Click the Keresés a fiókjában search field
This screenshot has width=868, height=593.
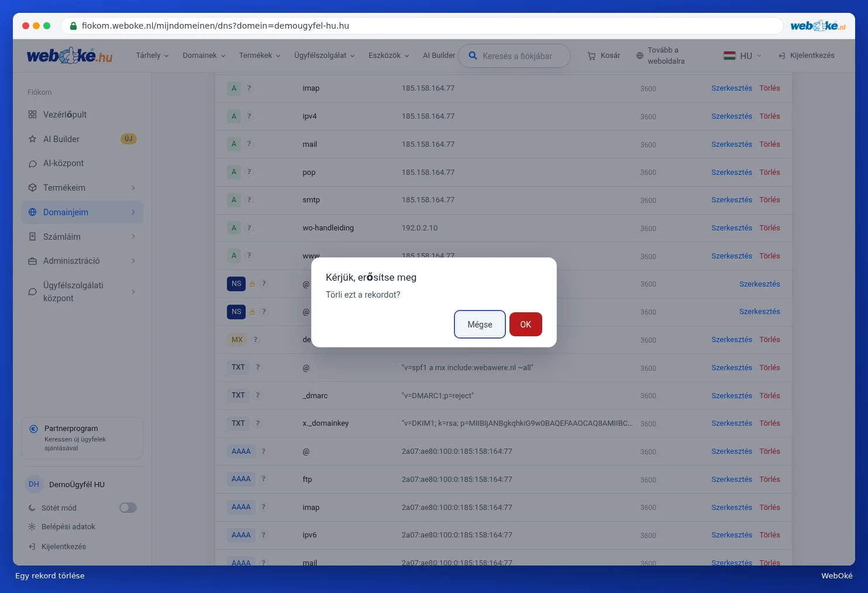click(x=514, y=56)
